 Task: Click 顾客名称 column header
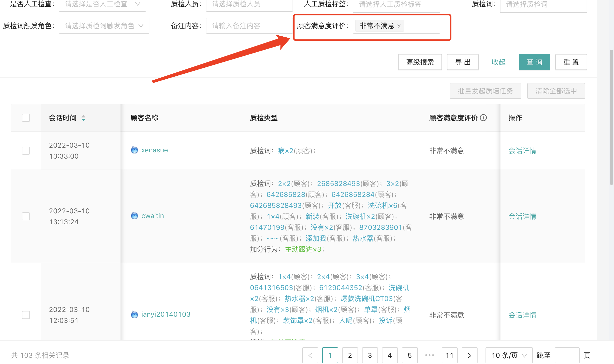(144, 118)
